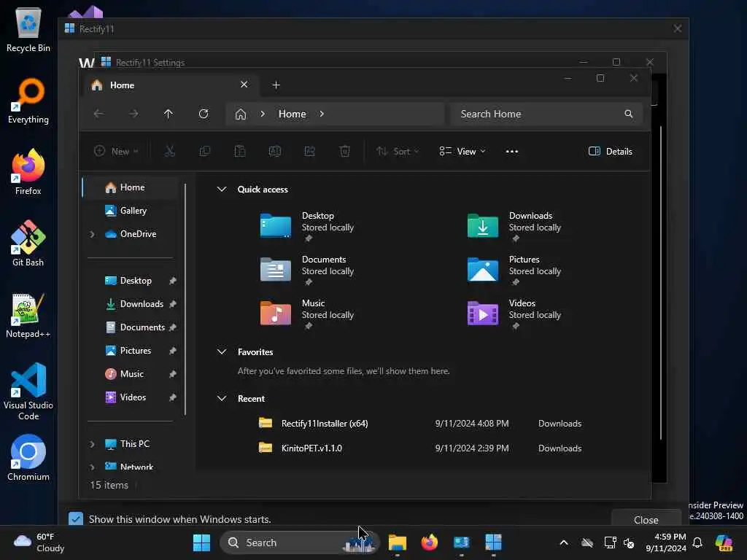Open the Downloads quick access folder

pyautogui.click(x=514, y=225)
